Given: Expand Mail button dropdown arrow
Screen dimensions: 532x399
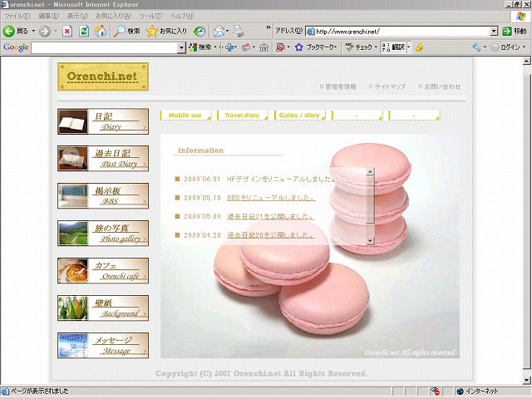Looking at the screenshot, I should pos(227,32).
